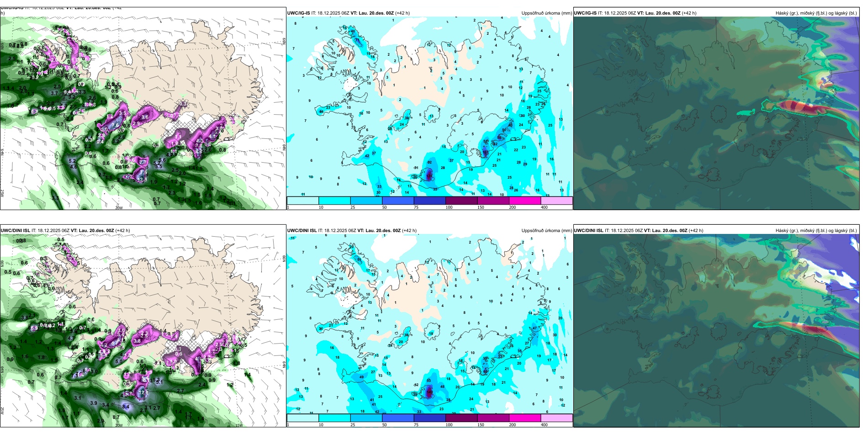Click the 10–25 mm swatch in IG-IS legend

pyautogui.click(x=334, y=201)
